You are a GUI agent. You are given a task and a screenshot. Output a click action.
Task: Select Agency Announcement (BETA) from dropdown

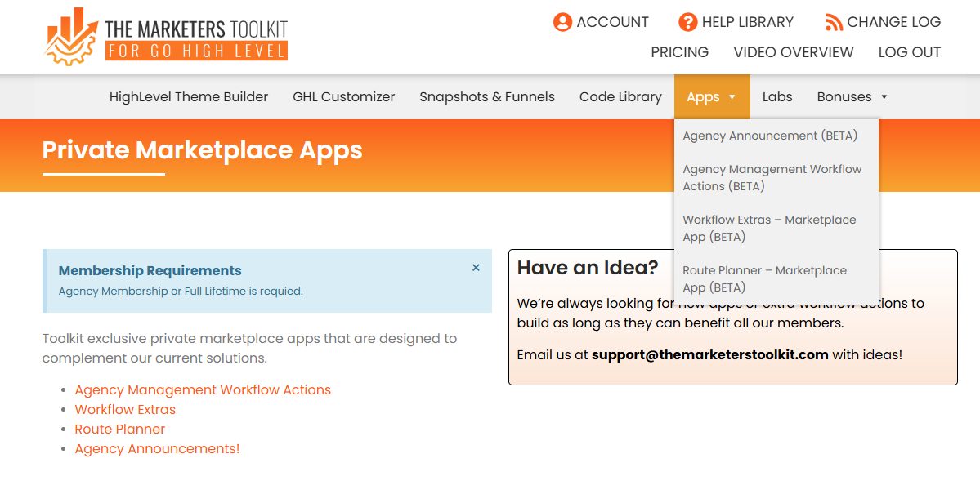(x=770, y=136)
